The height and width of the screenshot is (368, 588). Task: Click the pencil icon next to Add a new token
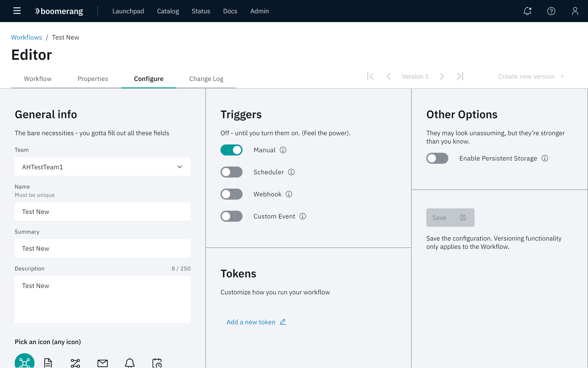click(283, 322)
